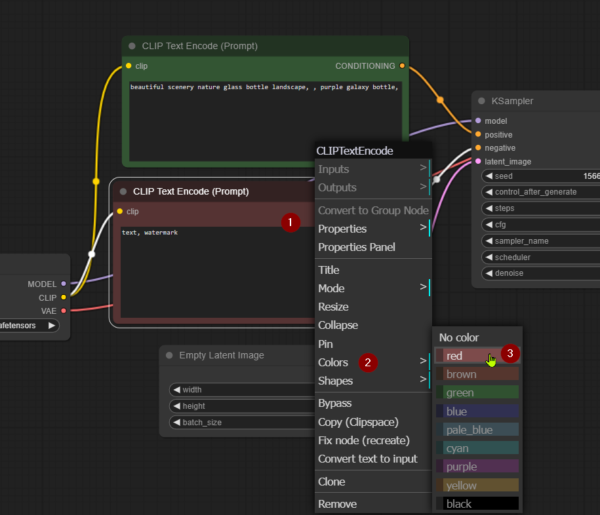Click the KSampler latent_image input socket
This screenshot has height=515, width=600.
[x=478, y=161]
